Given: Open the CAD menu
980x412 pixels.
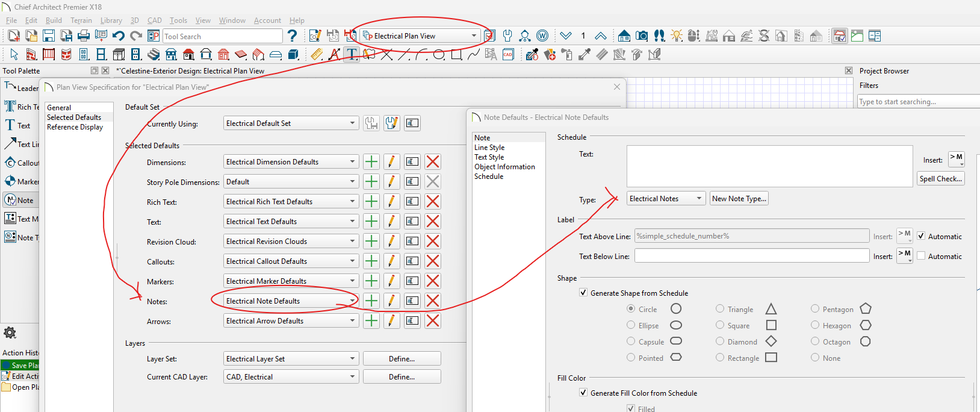Looking at the screenshot, I should point(155,20).
